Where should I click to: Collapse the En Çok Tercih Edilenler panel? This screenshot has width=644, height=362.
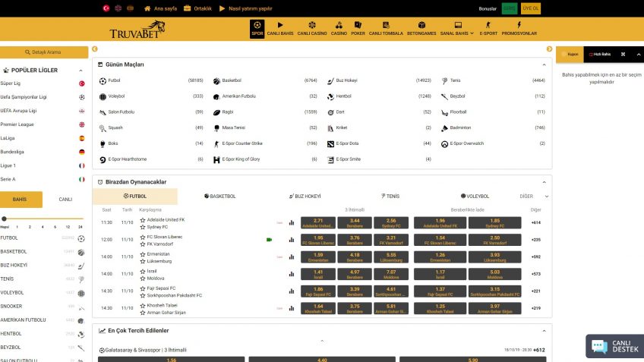coord(544,331)
